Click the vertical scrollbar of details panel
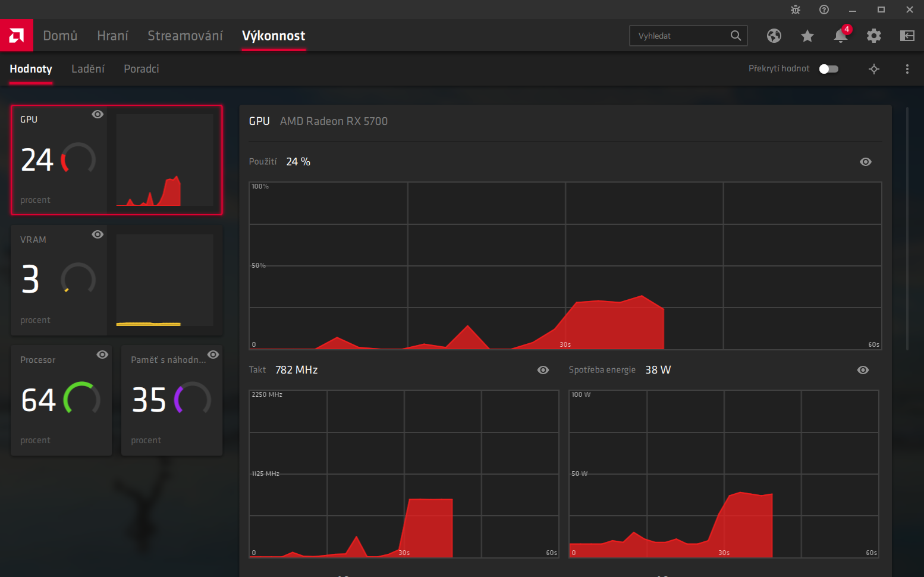The width and height of the screenshot is (924, 577). click(x=907, y=228)
